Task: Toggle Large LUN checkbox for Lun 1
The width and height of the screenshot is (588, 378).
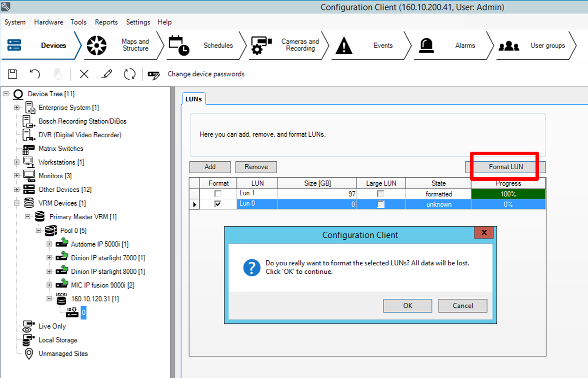Action: point(380,194)
